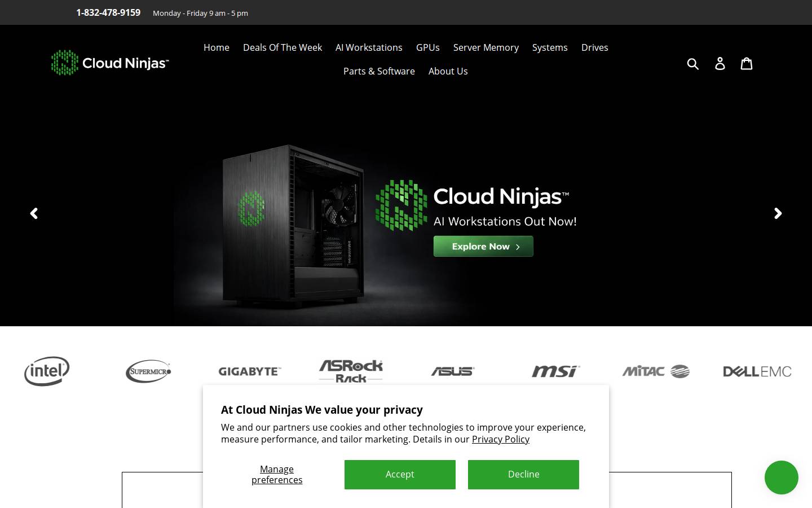Click the ASUS brand logo
Screen dimensions: 812x508
tap(453, 371)
